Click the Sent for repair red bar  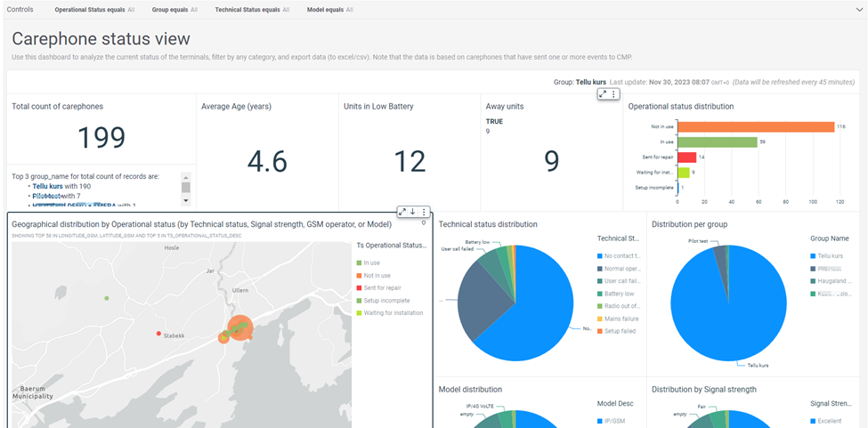(x=686, y=157)
